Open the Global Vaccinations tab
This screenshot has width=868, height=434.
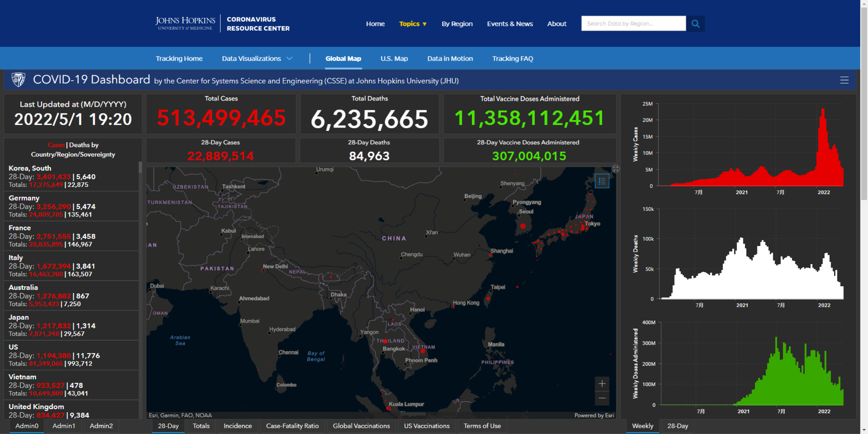[x=361, y=426]
